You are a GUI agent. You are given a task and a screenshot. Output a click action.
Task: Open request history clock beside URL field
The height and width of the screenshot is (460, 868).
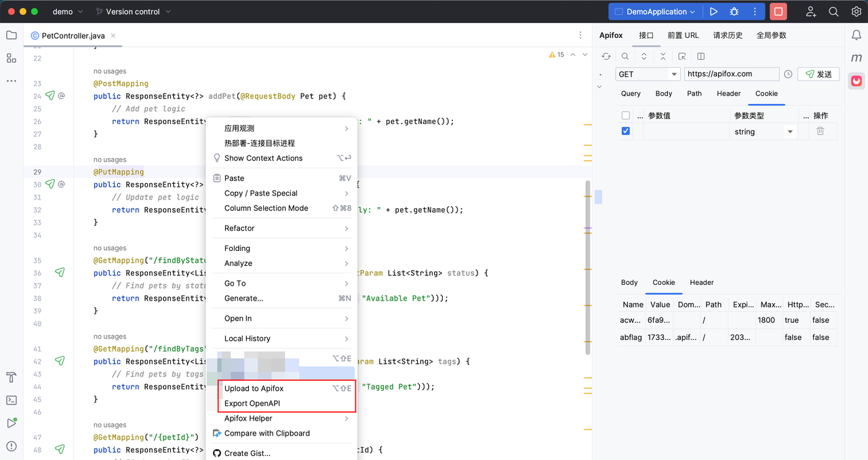coord(788,75)
